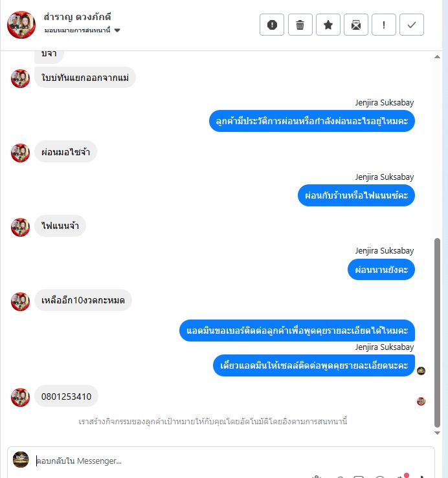Screen dimensions: 448x478
Task: Select the phone number 0801253410 message
Action: tap(66, 397)
